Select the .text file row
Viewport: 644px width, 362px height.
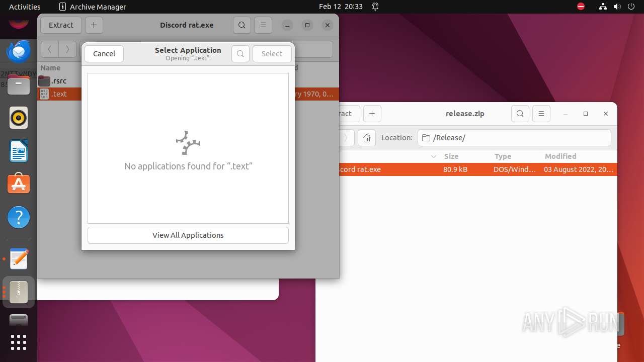[x=59, y=94]
